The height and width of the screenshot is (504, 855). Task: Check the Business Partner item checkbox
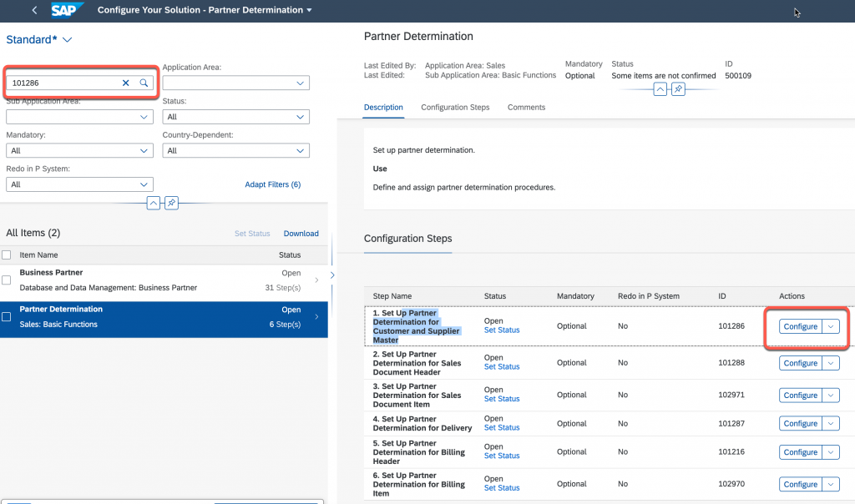[x=7, y=280]
